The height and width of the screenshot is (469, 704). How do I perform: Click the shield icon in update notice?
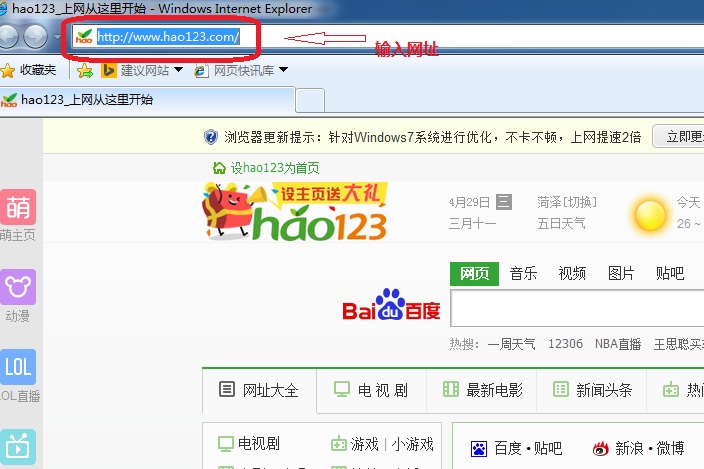click(211, 137)
